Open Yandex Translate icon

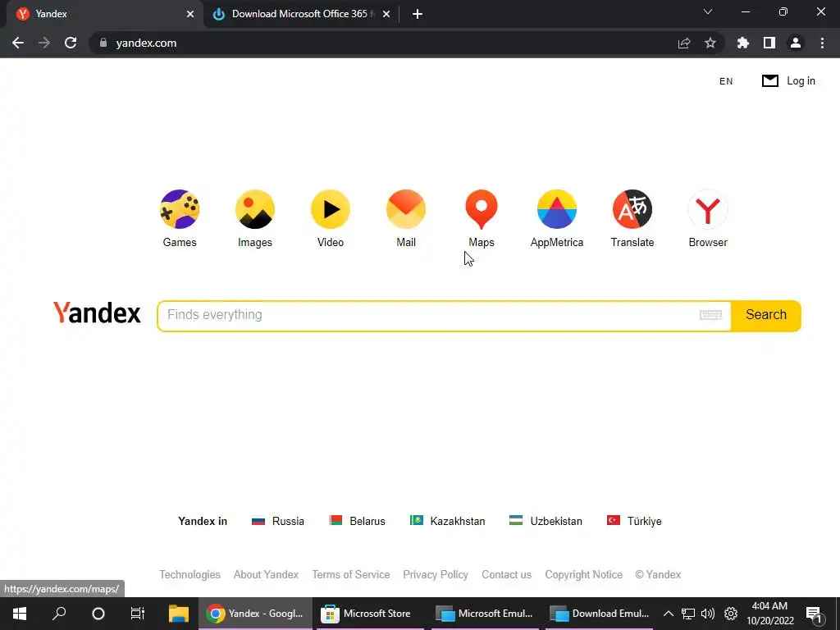(x=632, y=209)
